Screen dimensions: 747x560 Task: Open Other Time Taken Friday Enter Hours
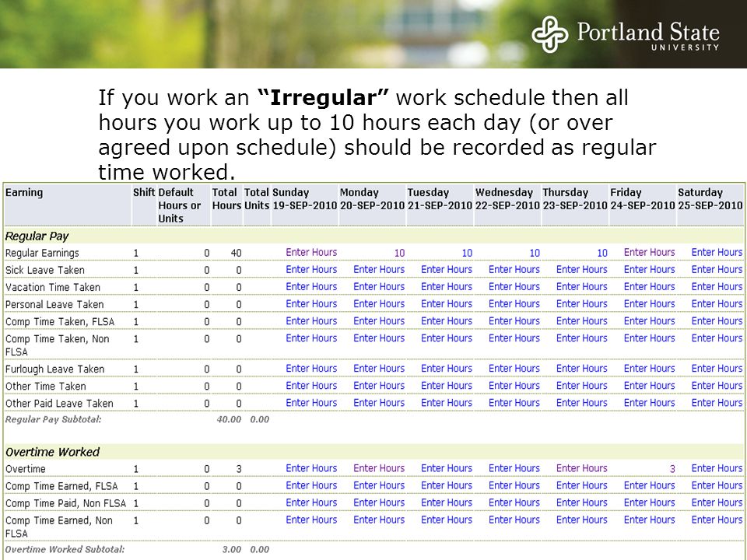[649, 386]
